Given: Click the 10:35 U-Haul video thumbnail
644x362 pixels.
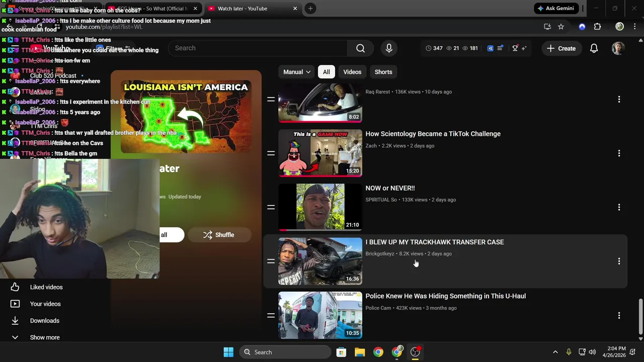Looking at the screenshot, I should (320, 315).
